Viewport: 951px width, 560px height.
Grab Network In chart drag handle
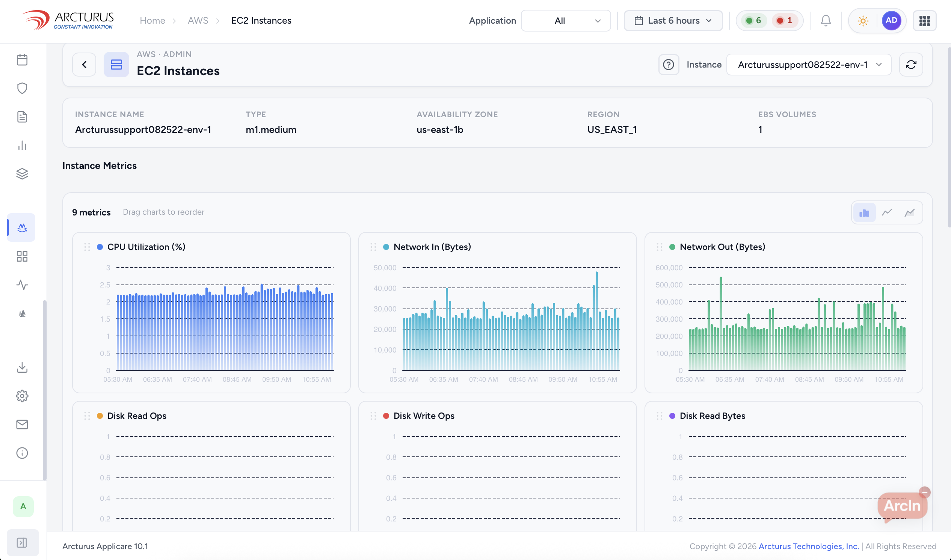click(x=373, y=247)
